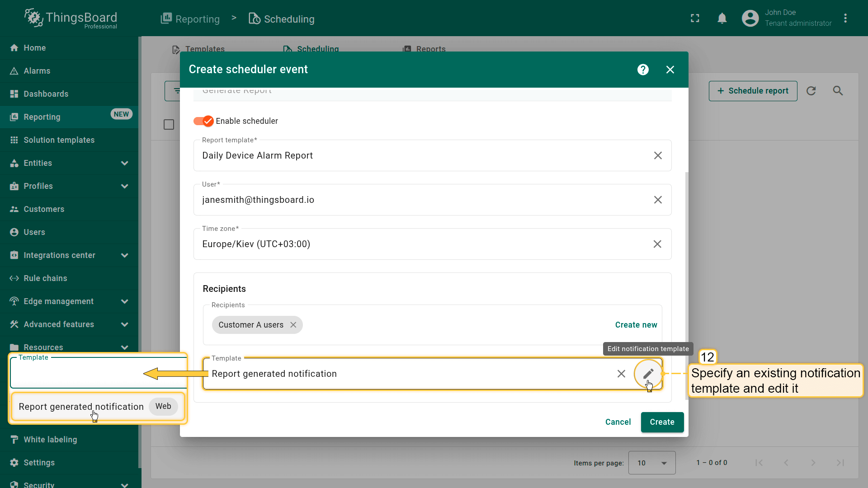Open the search magnifier icon
This screenshot has width=868, height=488.
point(838,91)
